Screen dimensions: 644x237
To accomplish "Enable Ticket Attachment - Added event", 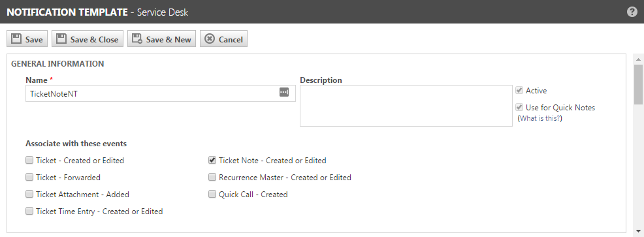I will coord(29,195).
